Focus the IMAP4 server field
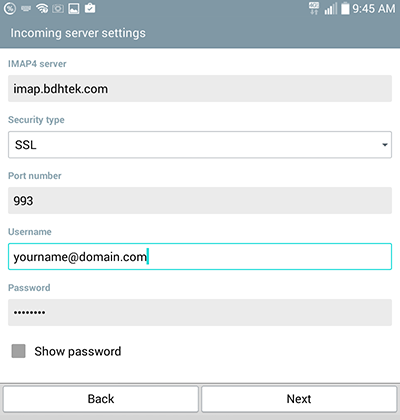The image size is (400, 420). pyautogui.click(x=200, y=89)
